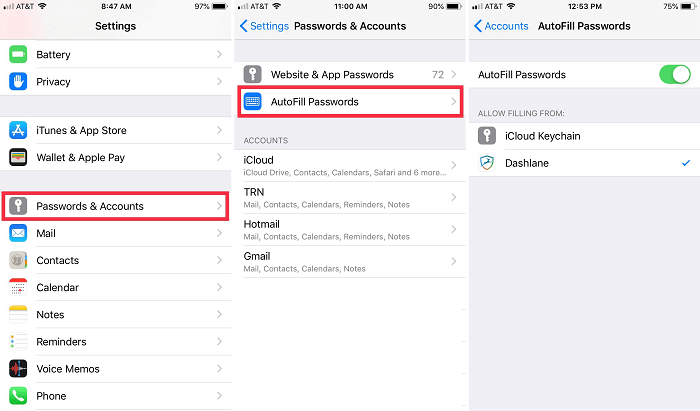The width and height of the screenshot is (700, 411).
Task: Tap the Dashlane shield icon
Action: point(488,162)
